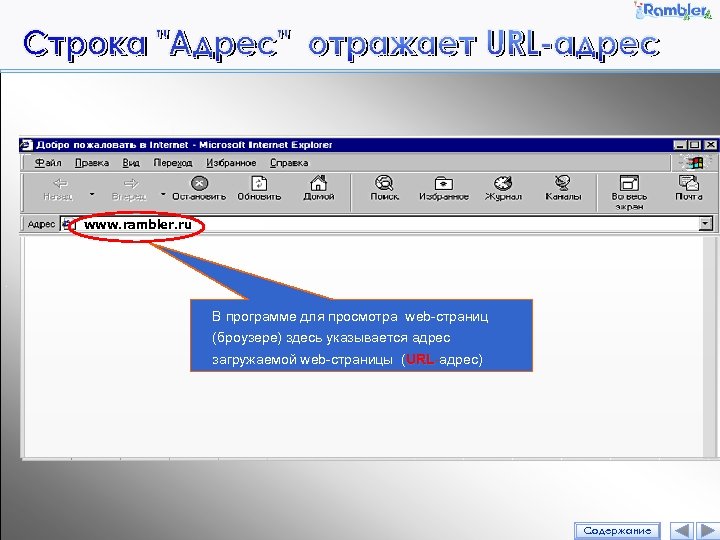
Task: Switch to Во весь экран fullscreen
Action: click(629, 193)
